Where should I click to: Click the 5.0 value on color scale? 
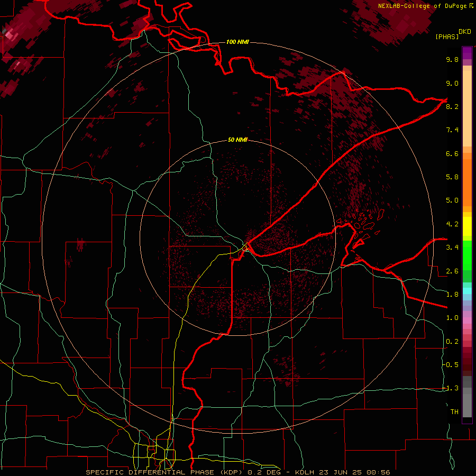452,200
